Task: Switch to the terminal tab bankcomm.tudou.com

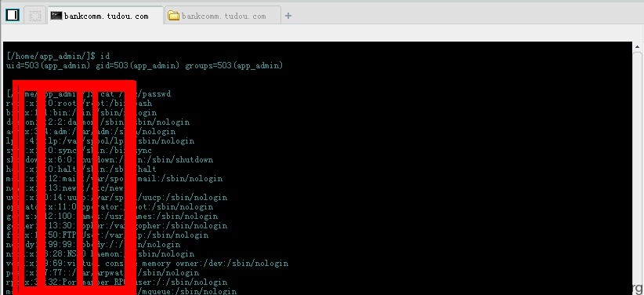Action: [x=106, y=16]
